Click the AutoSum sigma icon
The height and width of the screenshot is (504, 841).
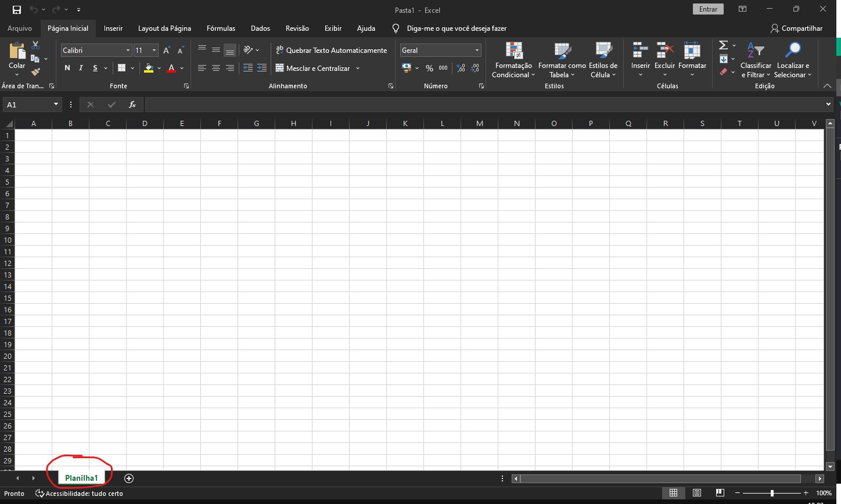[x=723, y=45]
